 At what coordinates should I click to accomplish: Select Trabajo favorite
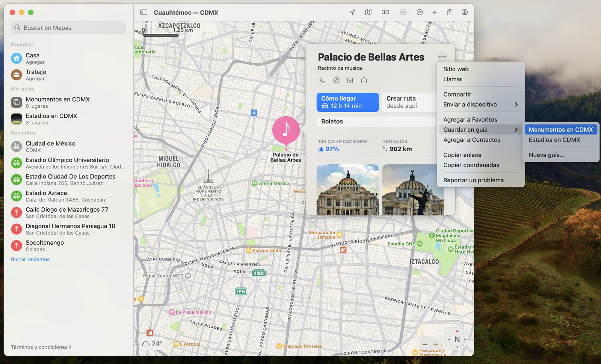pos(68,75)
